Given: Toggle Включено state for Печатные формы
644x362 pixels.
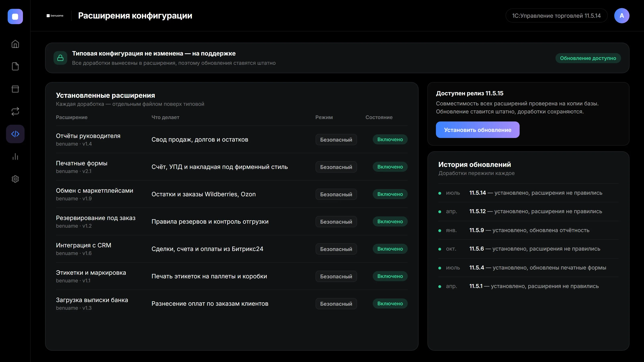Looking at the screenshot, I should 390,167.
